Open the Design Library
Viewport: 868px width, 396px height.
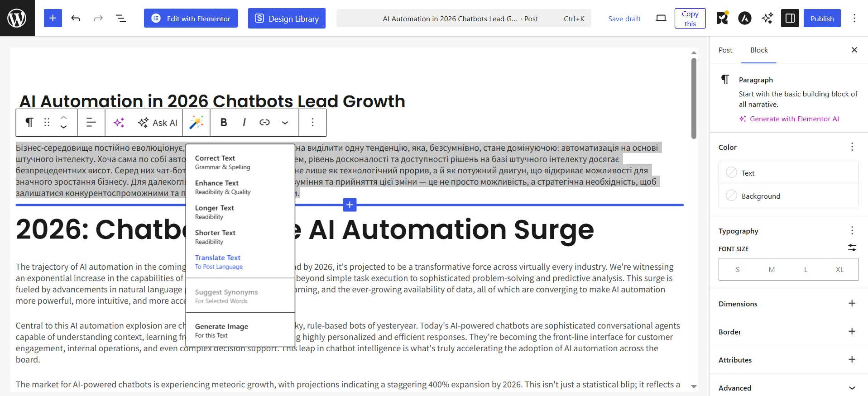point(287,18)
